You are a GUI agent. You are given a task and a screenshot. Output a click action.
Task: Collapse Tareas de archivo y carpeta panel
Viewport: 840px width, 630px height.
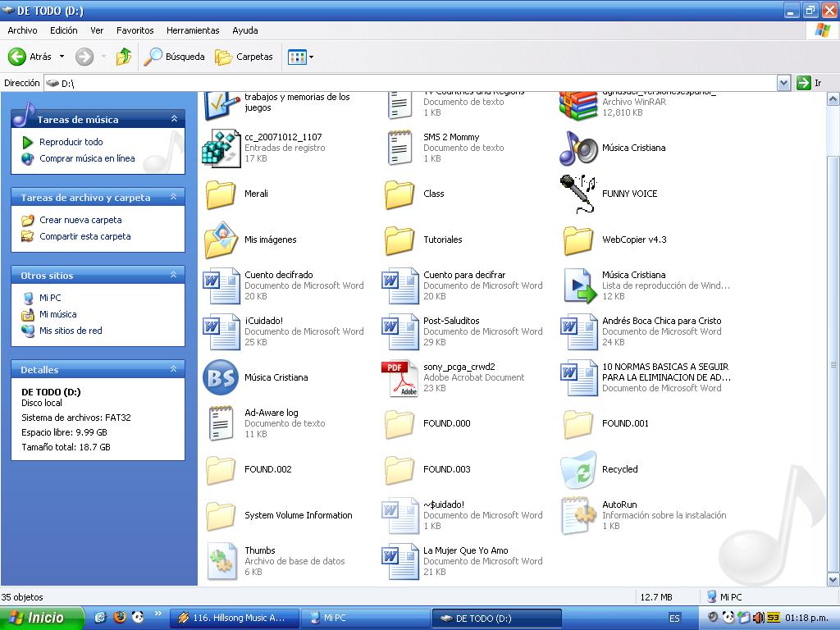(174, 197)
